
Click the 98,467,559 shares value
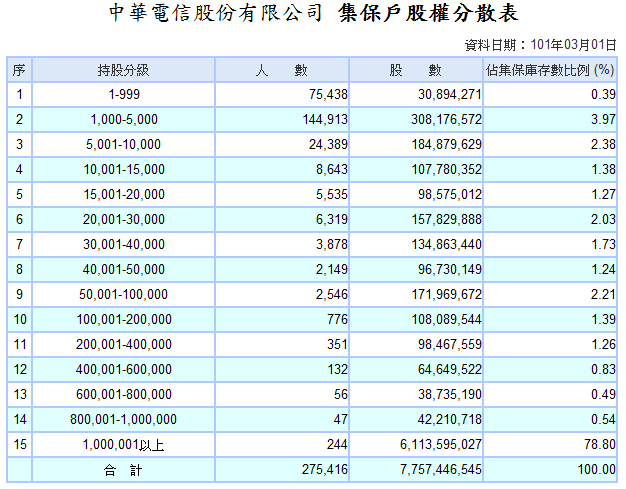pos(450,344)
